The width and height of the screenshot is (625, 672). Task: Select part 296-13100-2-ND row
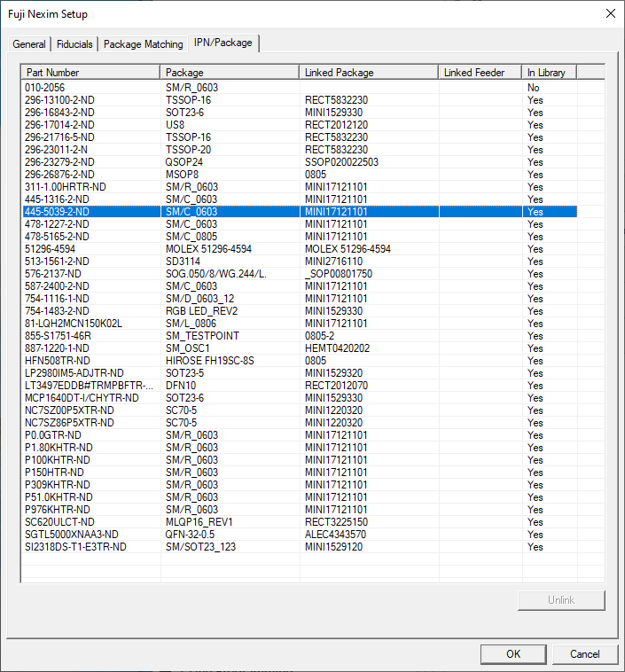pyautogui.click(x=300, y=100)
